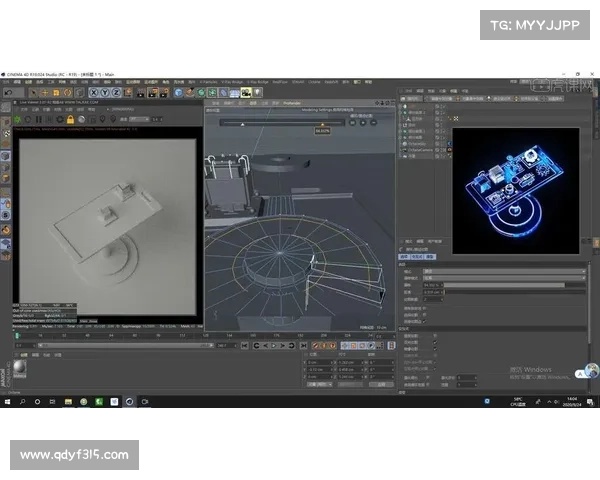This screenshot has width=600, height=480.
Task: Select the Scale tool
Action: point(56,93)
